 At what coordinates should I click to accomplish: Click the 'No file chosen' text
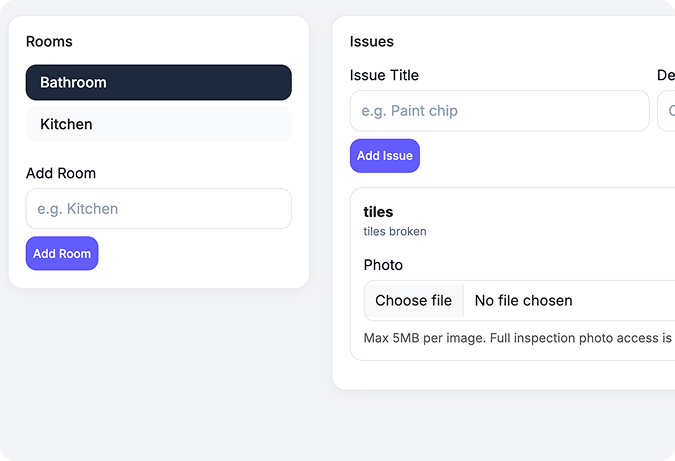coord(523,301)
